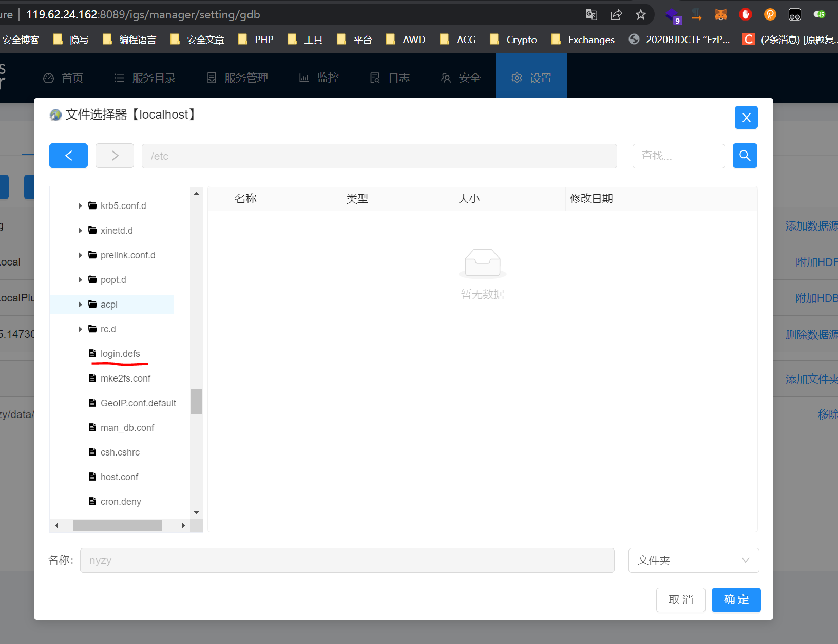The width and height of the screenshot is (838, 644).
Task: Open the 服务管理 navigation tab
Action: (237, 78)
